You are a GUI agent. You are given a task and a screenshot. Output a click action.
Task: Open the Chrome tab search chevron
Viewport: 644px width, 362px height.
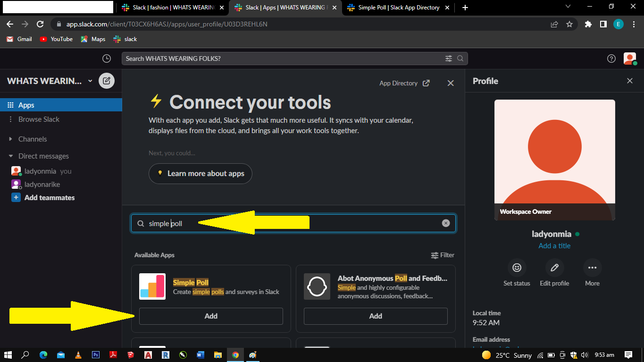[568, 7]
